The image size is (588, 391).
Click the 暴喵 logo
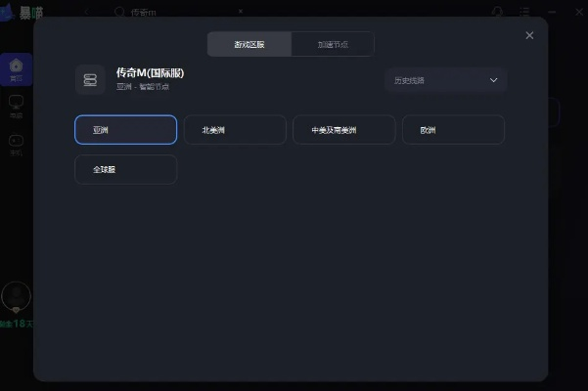click(x=23, y=13)
